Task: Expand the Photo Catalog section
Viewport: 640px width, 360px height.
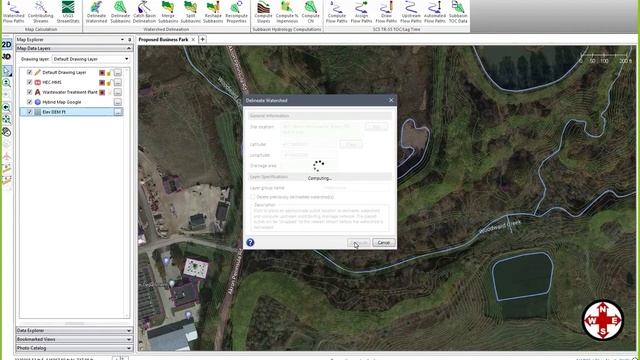Action: pyautogui.click(x=129, y=348)
